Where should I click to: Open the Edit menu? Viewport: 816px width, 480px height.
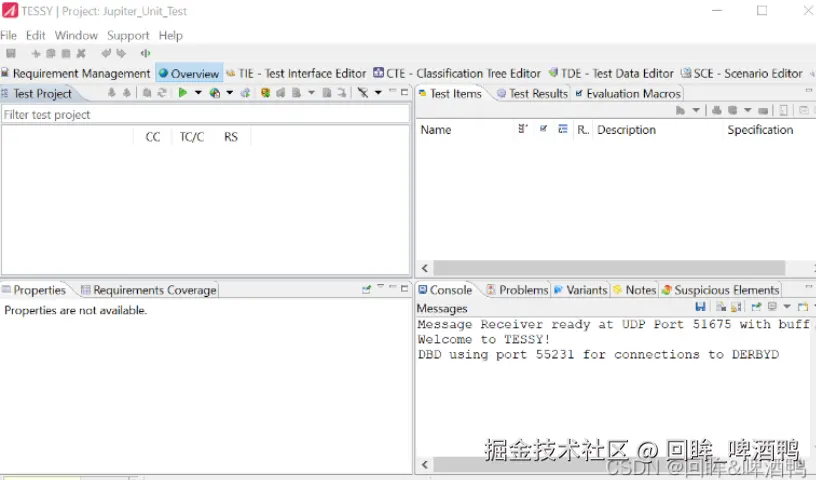point(35,35)
